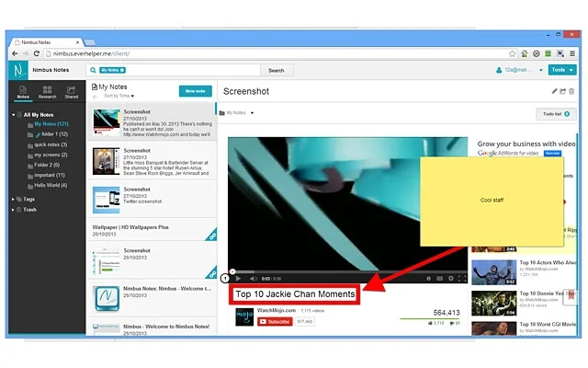Select my screens (2) folder
588x368 pixels.
pyautogui.click(x=51, y=155)
